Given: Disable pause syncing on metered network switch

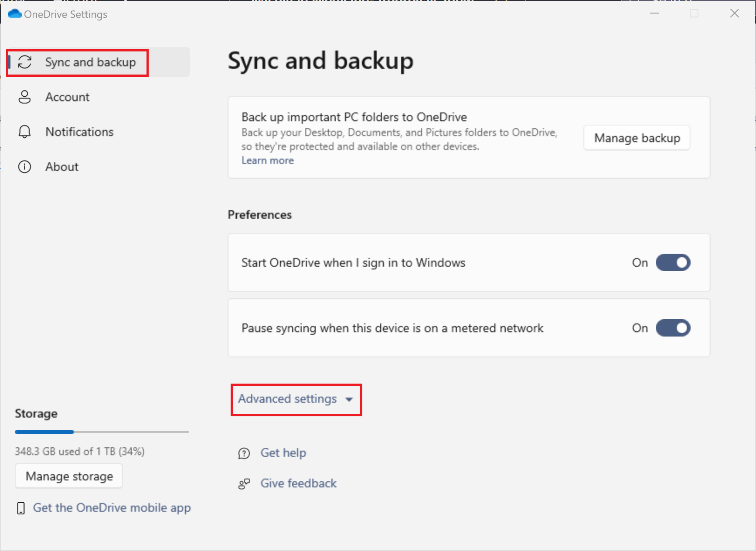Looking at the screenshot, I should tap(673, 328).
